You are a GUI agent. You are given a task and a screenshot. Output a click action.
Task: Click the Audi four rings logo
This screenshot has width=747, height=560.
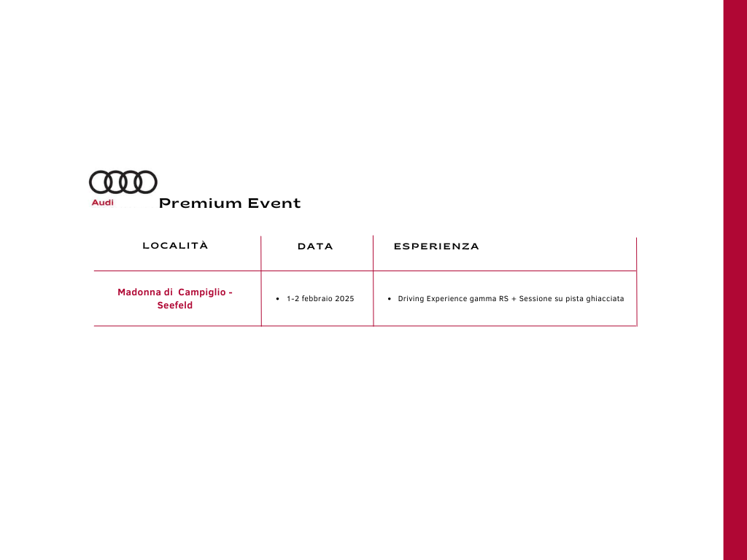coord(123,182)
